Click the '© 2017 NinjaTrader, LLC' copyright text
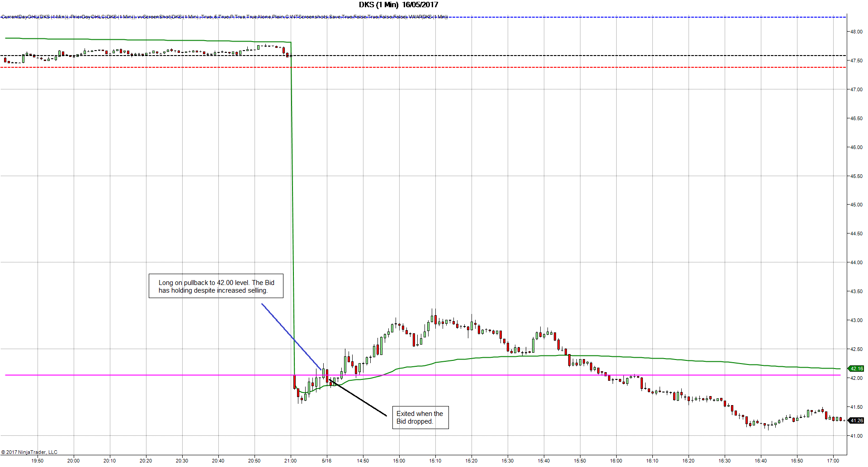This screenshot has height=467, width=868. [x=29, y=452]
